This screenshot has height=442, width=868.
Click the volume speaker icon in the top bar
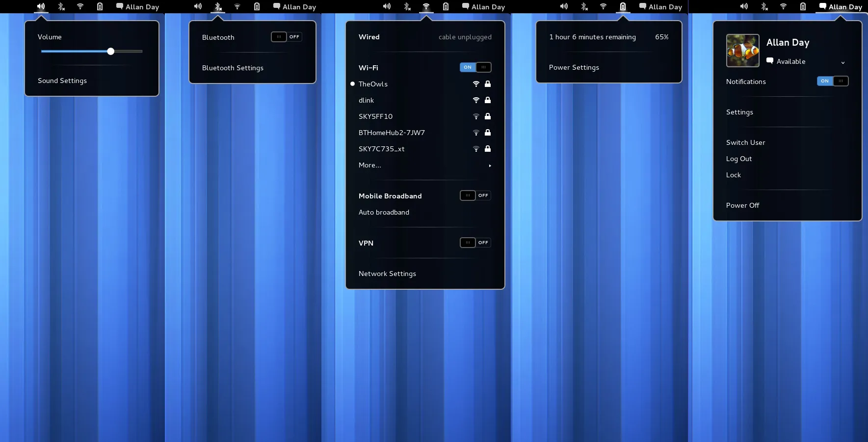(41, 7)
